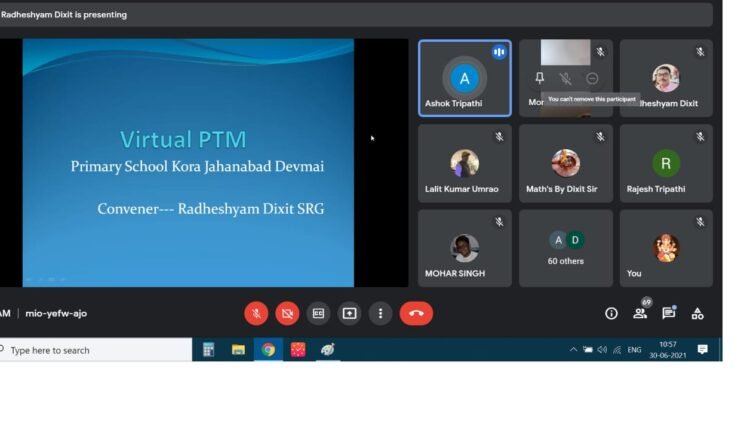This screenshot has height=430, width=750.
Task: Toggle the microphone mute button
Action: pos(256,313)
